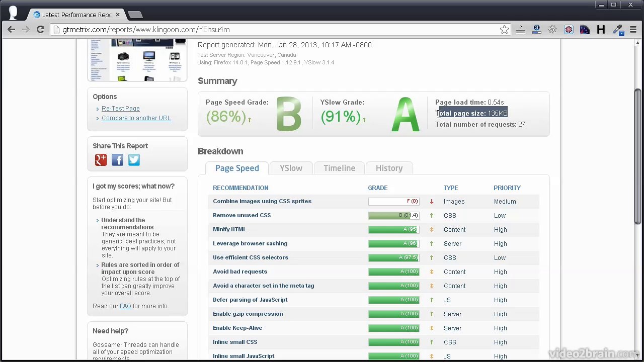
Task: Click the user profile icon in title bar
Action: pos(12,13)
